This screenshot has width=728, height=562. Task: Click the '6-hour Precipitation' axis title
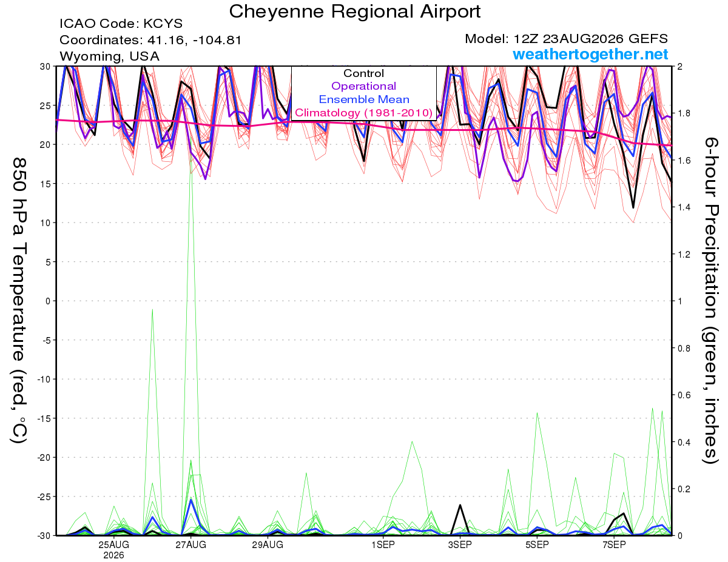coord(710,300)
